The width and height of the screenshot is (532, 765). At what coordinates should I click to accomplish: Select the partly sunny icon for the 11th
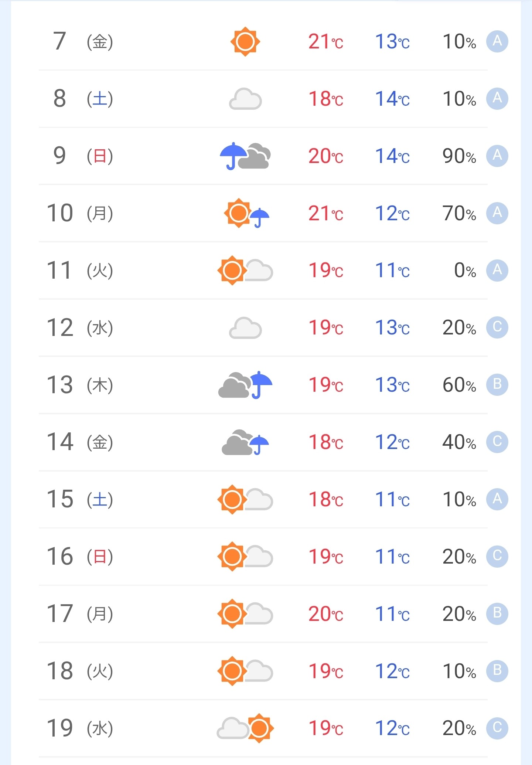click(x=245, y=271)
